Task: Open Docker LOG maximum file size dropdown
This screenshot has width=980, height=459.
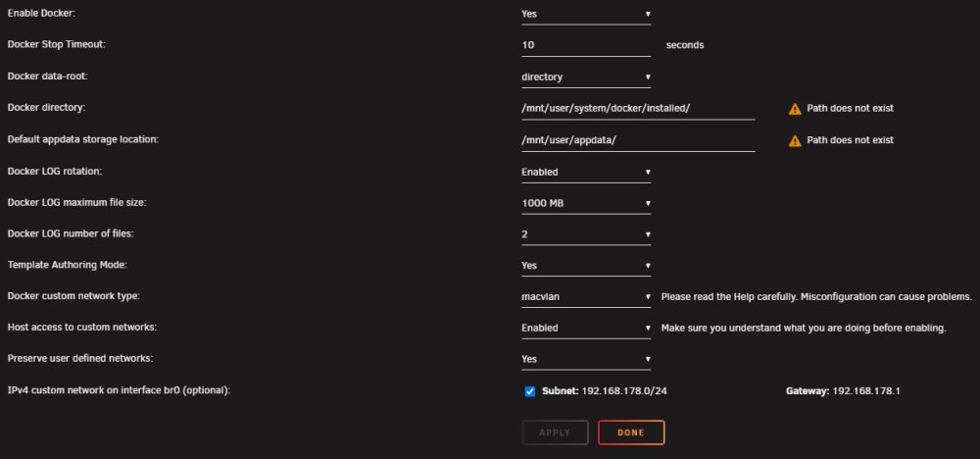Action: point(586,203)
